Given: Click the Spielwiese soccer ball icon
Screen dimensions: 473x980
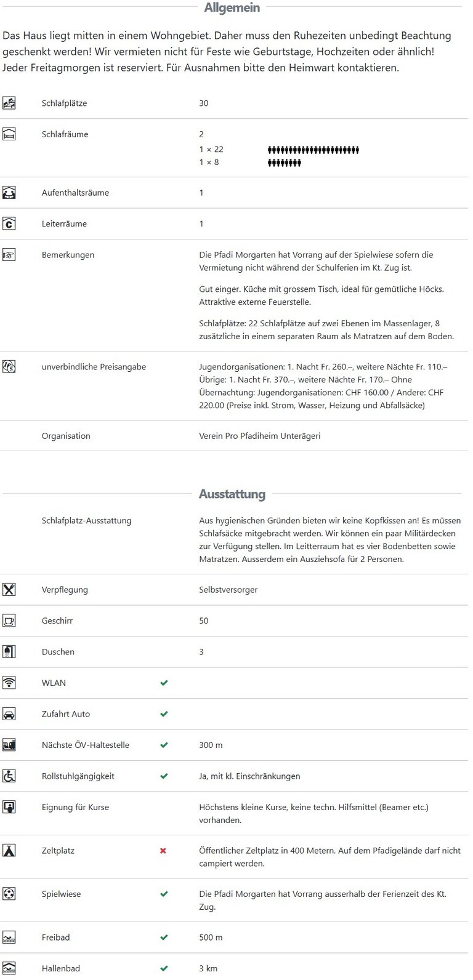Looking at the screenshot, I should pos(9,894).
